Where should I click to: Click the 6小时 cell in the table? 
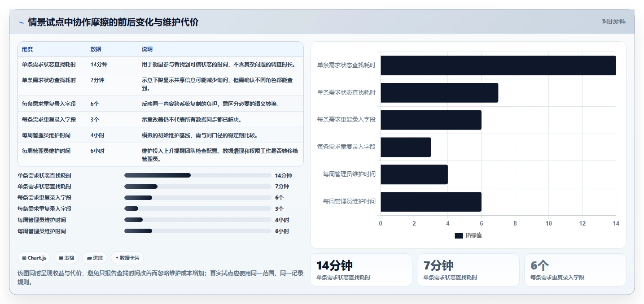(x=97, y=151)
